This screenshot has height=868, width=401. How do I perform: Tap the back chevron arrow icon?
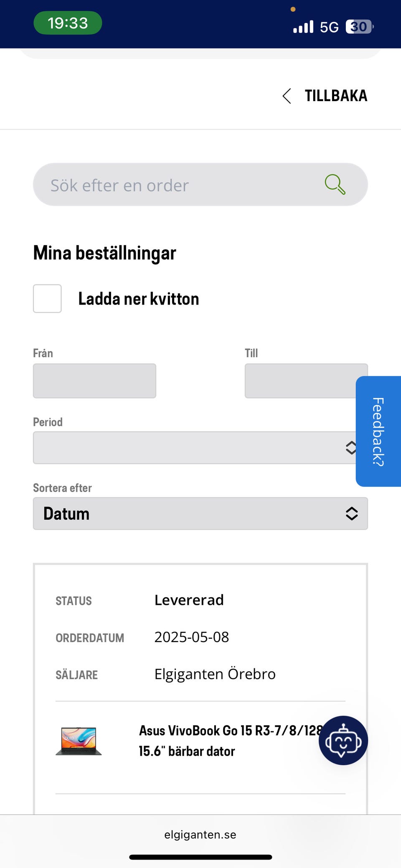click(287, 96)
